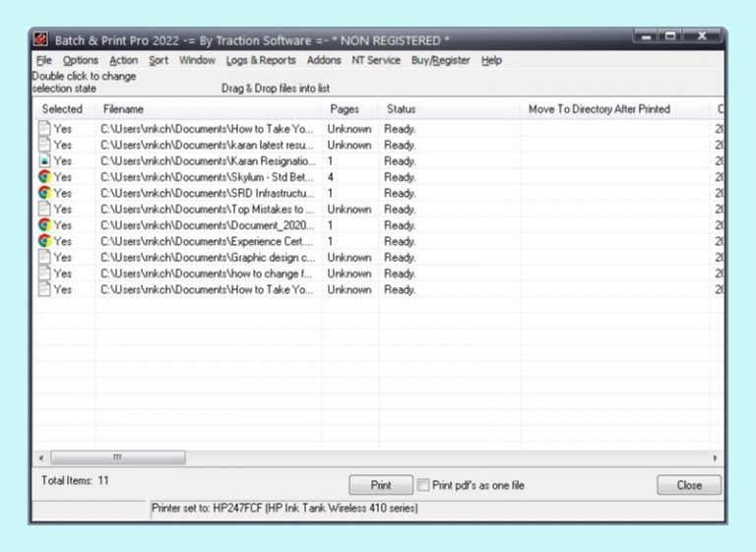The width and height of the screenshot is (756, 552).
Task: Click Ready status in Graphic design c row
Action: (x=400, y=257)
